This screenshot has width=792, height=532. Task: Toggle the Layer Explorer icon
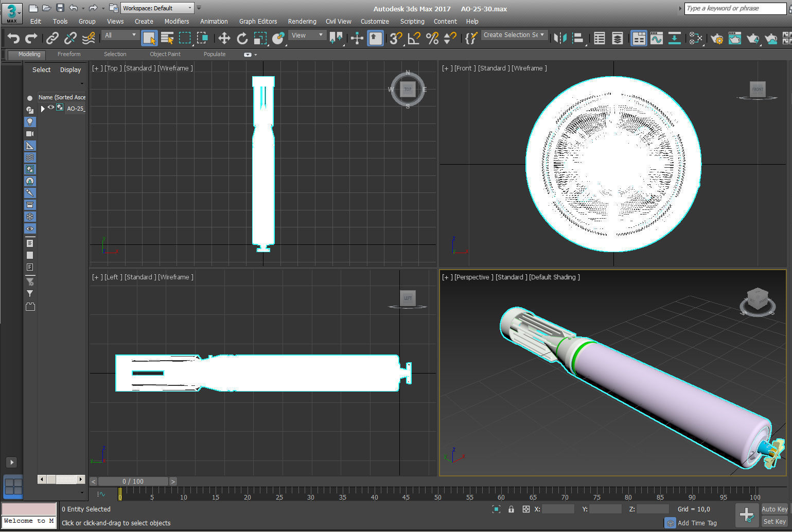pyautogui.click(x=617, y=38)
